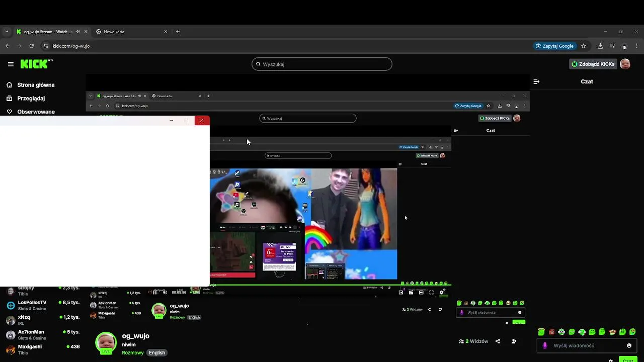
Task: Click the main Zdobądź KICKs button
Action: pos(593,64)
